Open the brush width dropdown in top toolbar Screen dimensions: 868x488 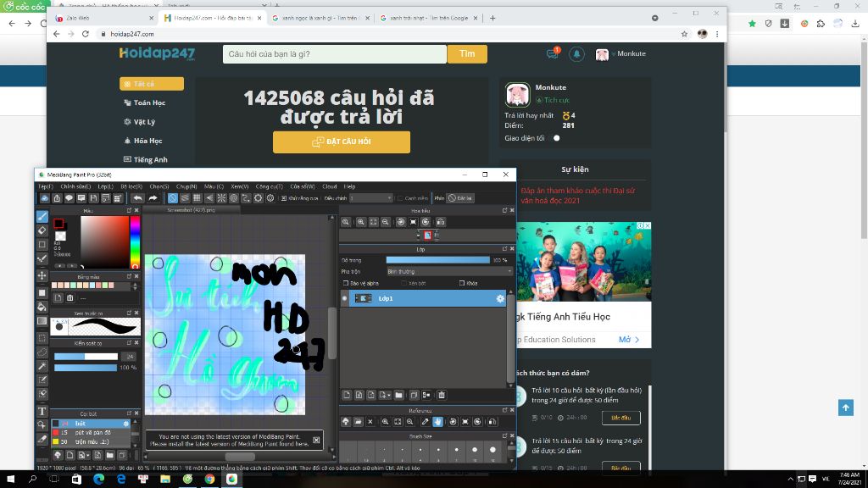click(x=390, y=198)
